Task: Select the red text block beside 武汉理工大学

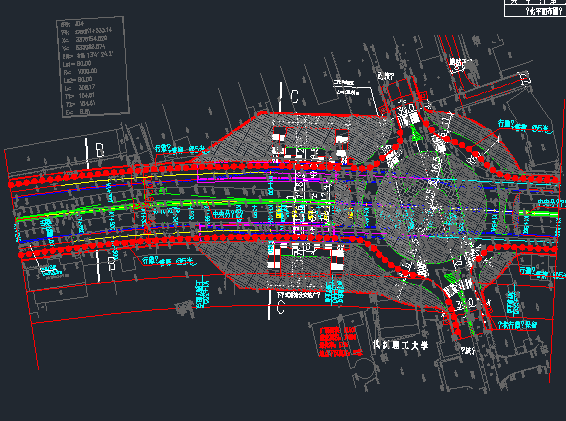Action: [x=340, y=342]
